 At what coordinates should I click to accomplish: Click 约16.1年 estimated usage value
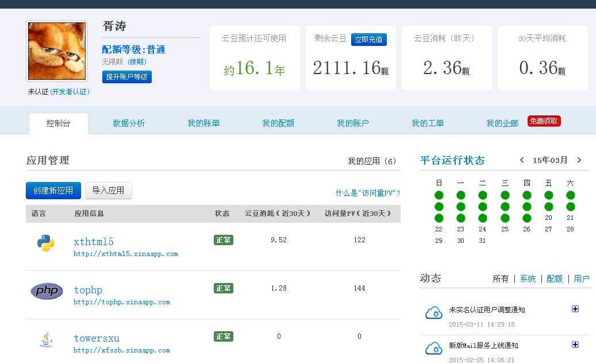click(x=254, y=69)
